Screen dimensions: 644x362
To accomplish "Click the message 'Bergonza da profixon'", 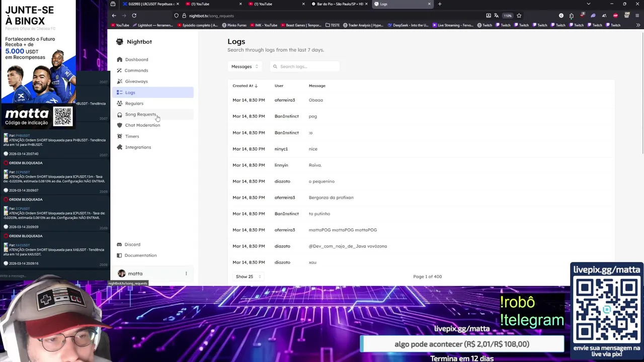I will pyautogui.click(x=331, y=198).
